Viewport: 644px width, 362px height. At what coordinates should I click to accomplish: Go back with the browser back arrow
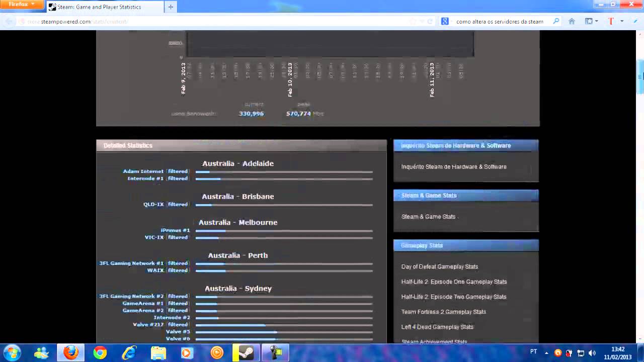tap(9, 22)
